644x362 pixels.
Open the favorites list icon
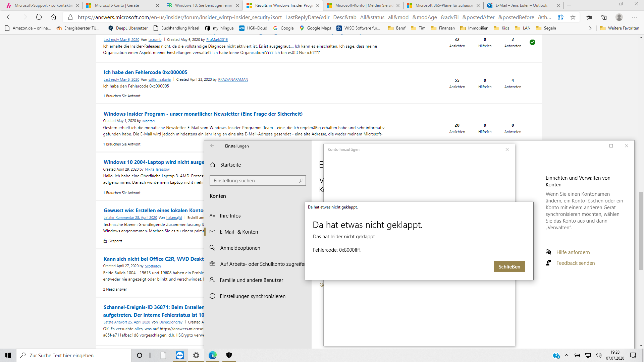click(x=589, y=17)
